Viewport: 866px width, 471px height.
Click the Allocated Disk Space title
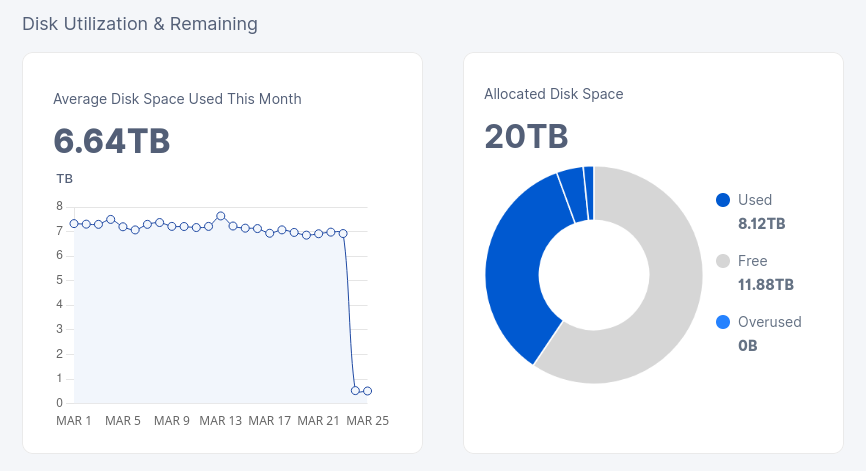point(553,94)
